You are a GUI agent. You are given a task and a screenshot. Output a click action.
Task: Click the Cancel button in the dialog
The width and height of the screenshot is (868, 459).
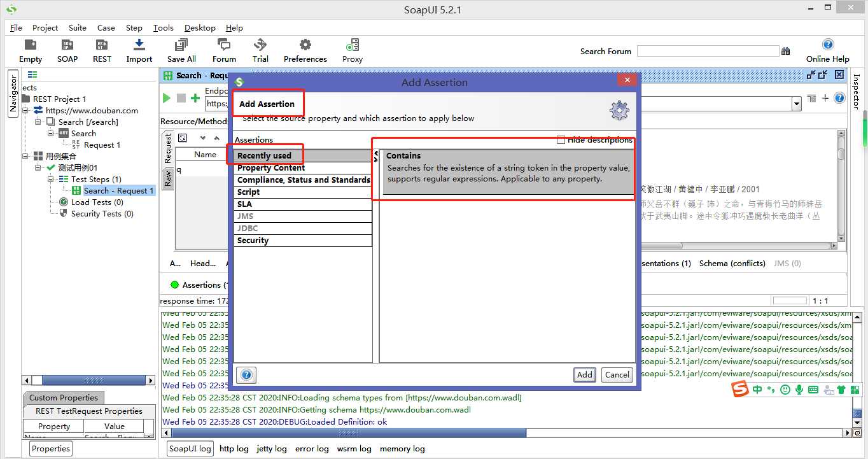[617, 375]
